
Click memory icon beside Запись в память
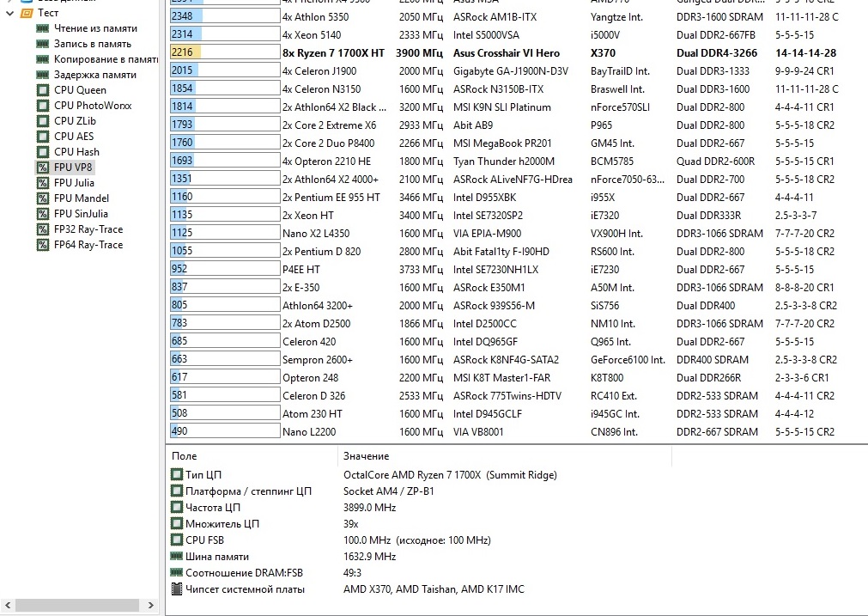click(43, 44)
